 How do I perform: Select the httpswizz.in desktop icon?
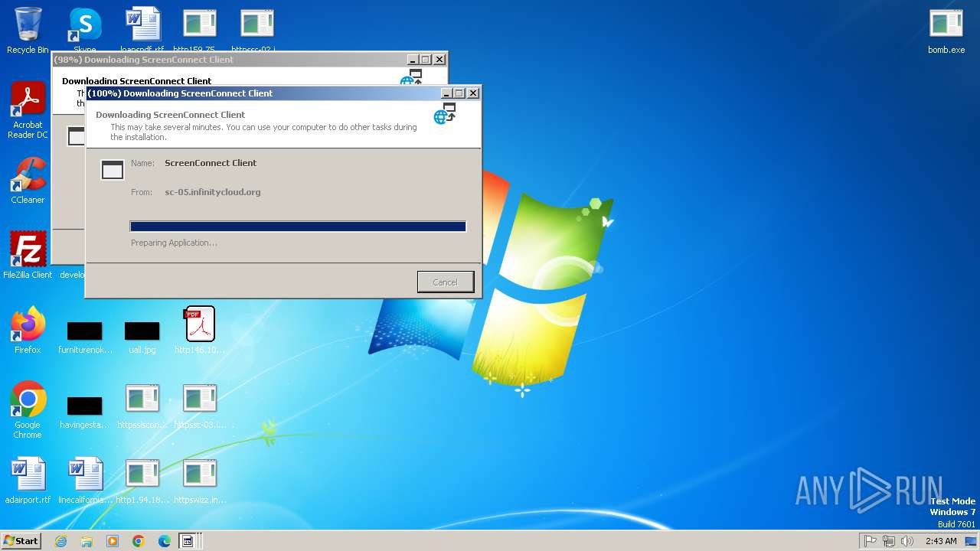click(x=200, y=481)
